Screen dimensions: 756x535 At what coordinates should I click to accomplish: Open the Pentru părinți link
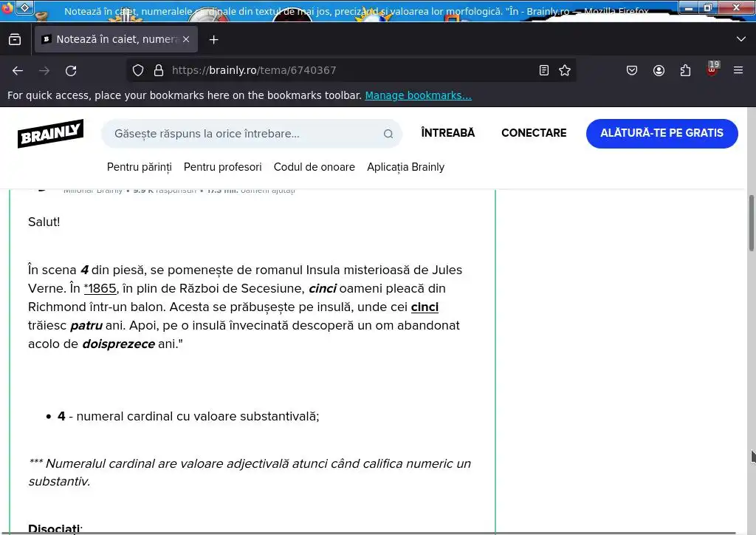pyautogui.click(x=140, y=167)
